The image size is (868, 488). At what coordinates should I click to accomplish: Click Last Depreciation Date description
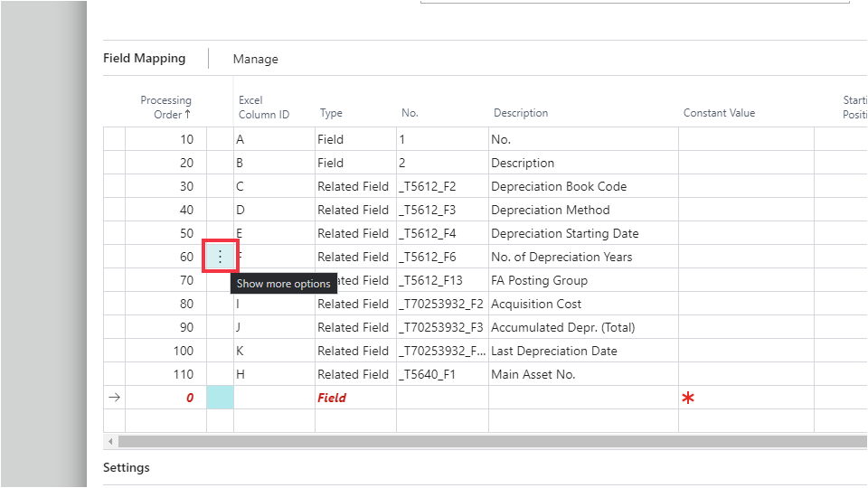click(583, 351)
